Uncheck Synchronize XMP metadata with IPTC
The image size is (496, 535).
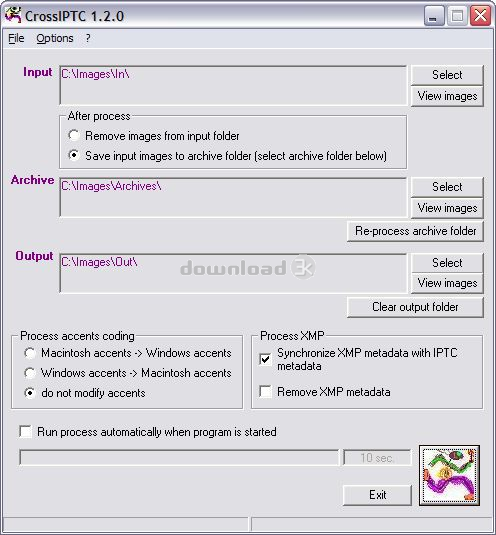265,359
